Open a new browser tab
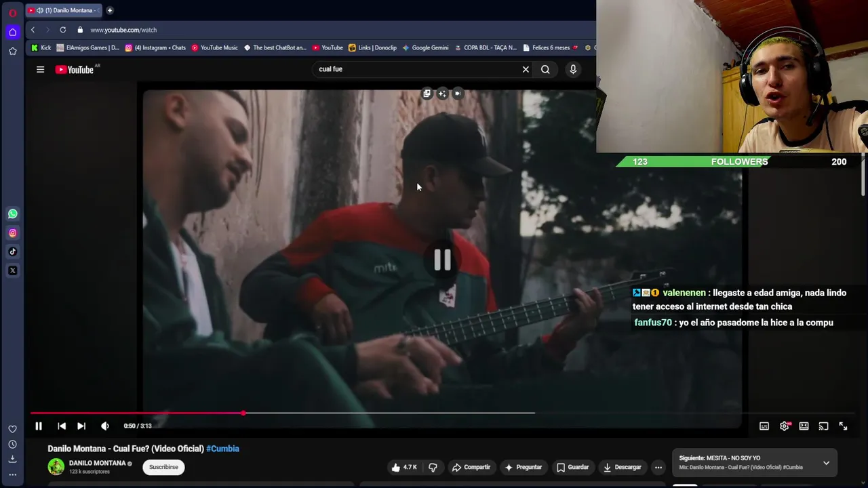 109,10
